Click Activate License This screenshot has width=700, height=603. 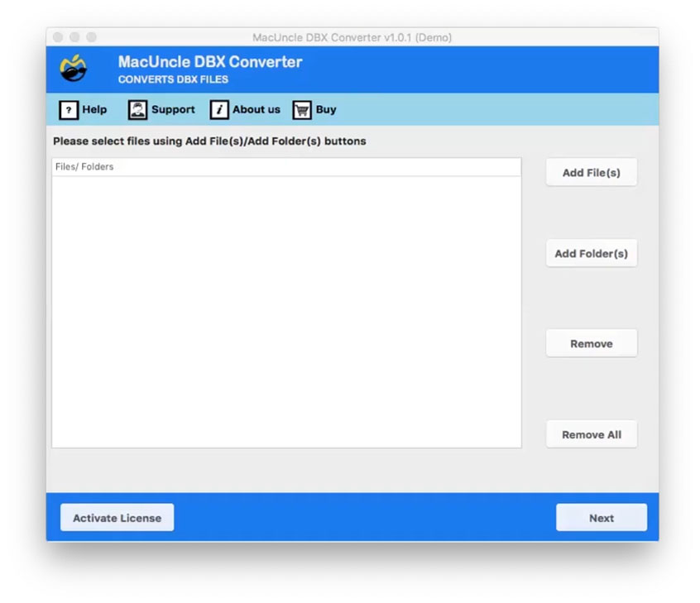tap(117, 517)
